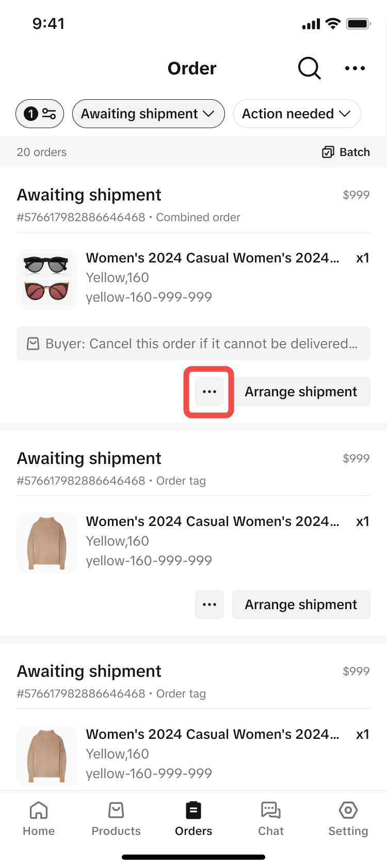Tap the sunglasses product thumbnail
387x868 pixels.
click(47, 279)
